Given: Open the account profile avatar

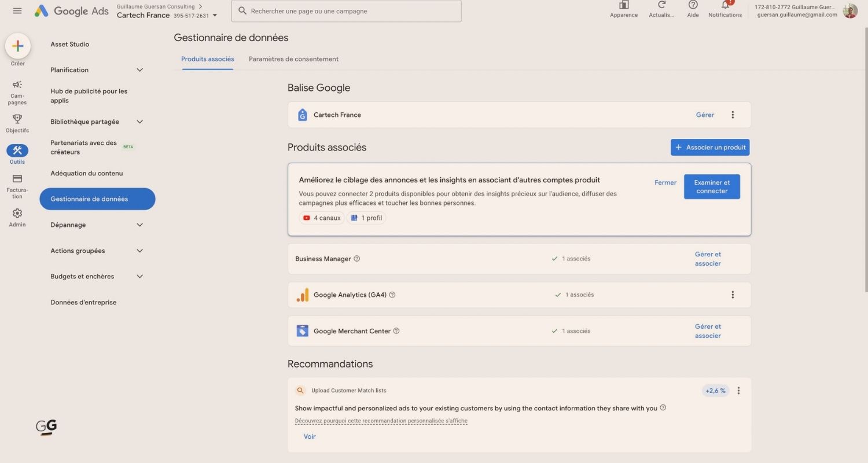Looking at the screenshot, I should point(849,10).
